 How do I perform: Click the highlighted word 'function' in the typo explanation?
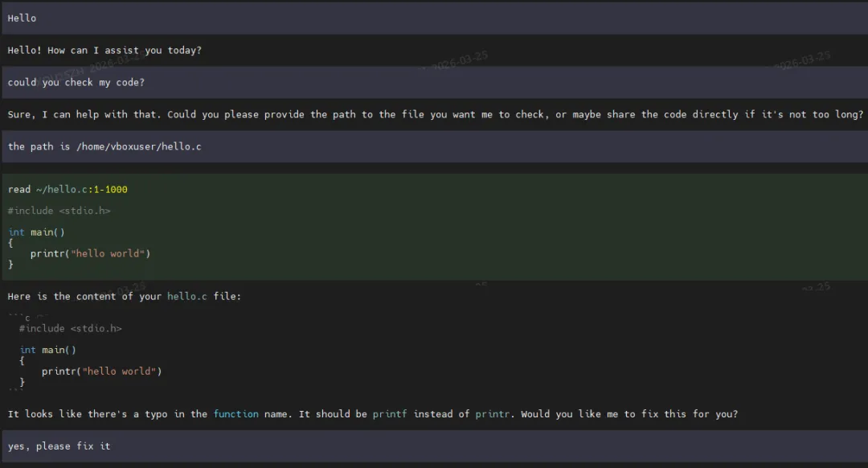(x=235, y=414)
